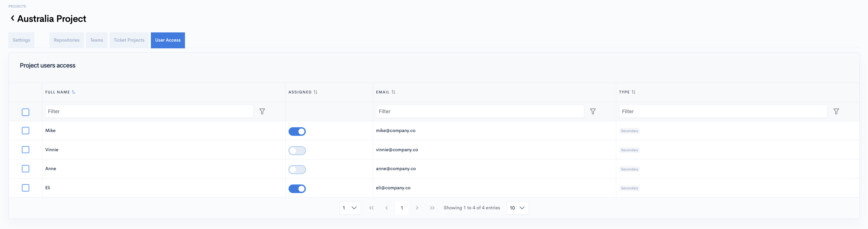Click Secondary badge in Vinnie's row
This screenshot has width=868, height=229.
[x=630, y=150]
